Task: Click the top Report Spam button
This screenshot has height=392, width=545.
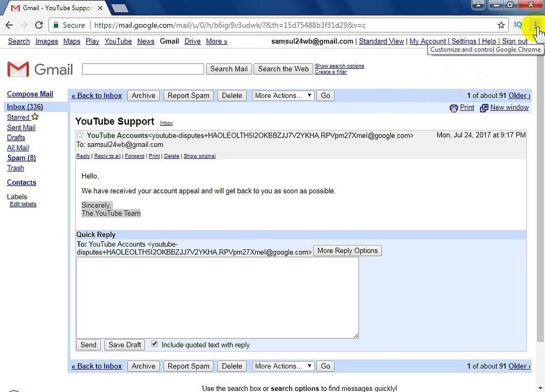Action: click(188, 96)
